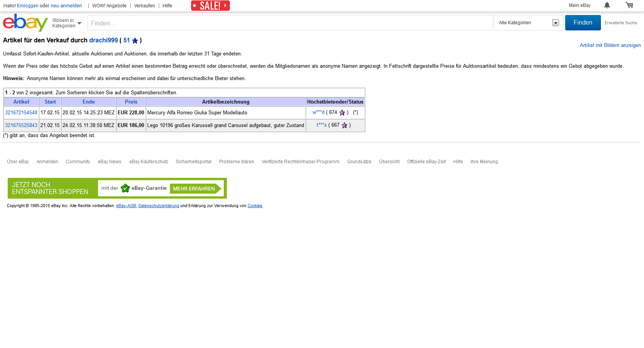Viewport: 644px width, 348px height.
Task: Sort by the Artikel column header
Action: coord(21,102)
